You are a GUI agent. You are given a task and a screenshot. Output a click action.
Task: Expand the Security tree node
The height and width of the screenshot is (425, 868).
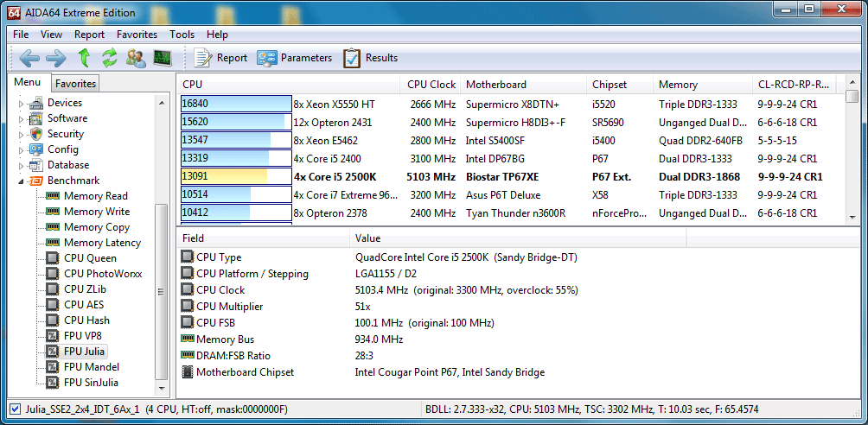click(21, 134)
